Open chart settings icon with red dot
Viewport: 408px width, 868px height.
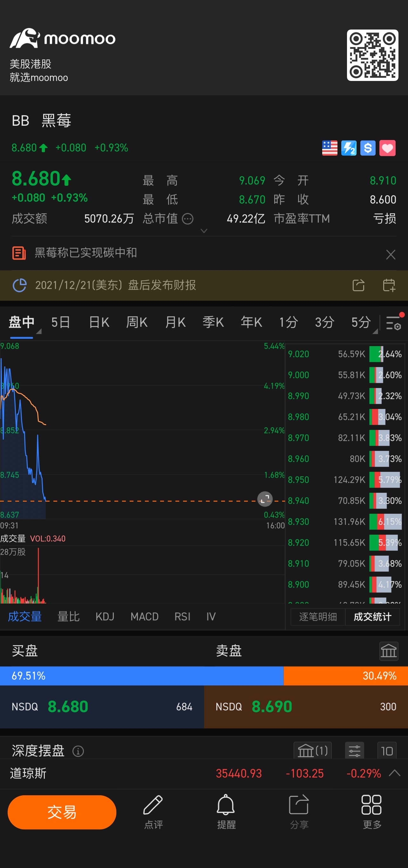394,323
